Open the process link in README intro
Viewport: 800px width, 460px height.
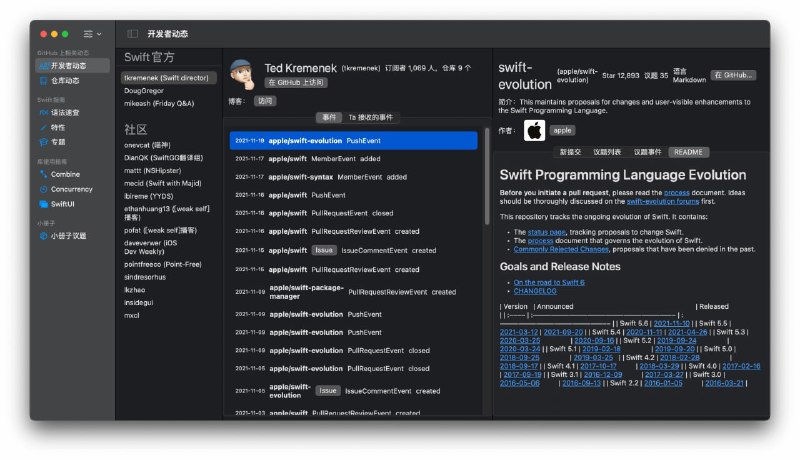pos(677,193)
